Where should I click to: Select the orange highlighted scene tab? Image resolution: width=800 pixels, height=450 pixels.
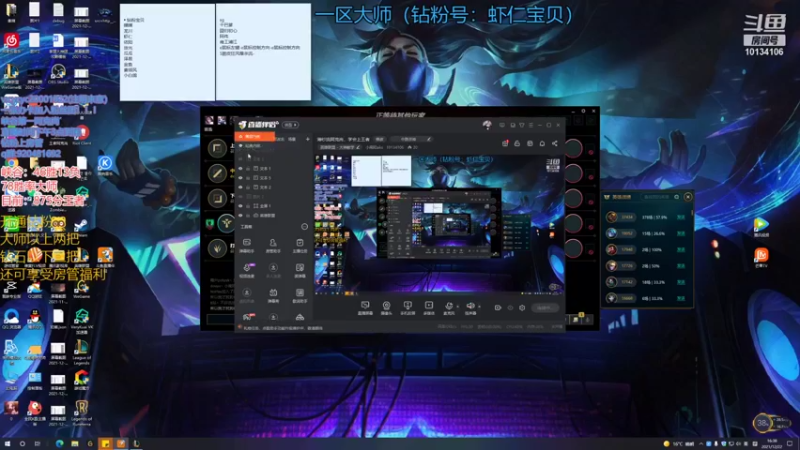click(x=255, y=137)
